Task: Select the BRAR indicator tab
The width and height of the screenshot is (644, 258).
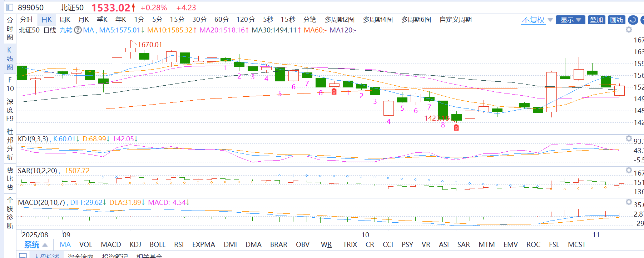Action: tap(279, 245)
